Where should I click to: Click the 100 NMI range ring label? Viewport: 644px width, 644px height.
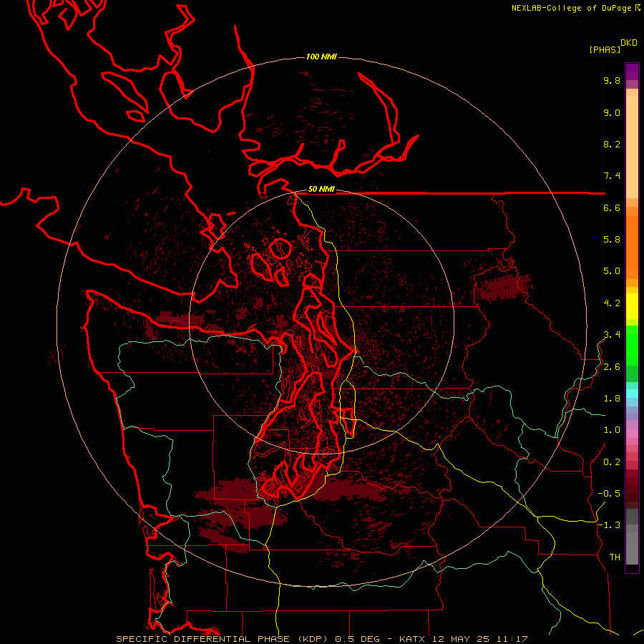coord(321,57)
